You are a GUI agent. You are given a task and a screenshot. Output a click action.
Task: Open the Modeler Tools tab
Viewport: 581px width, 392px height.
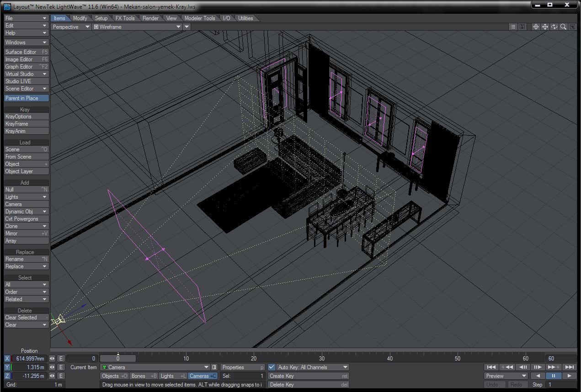(x=200, y=18)
